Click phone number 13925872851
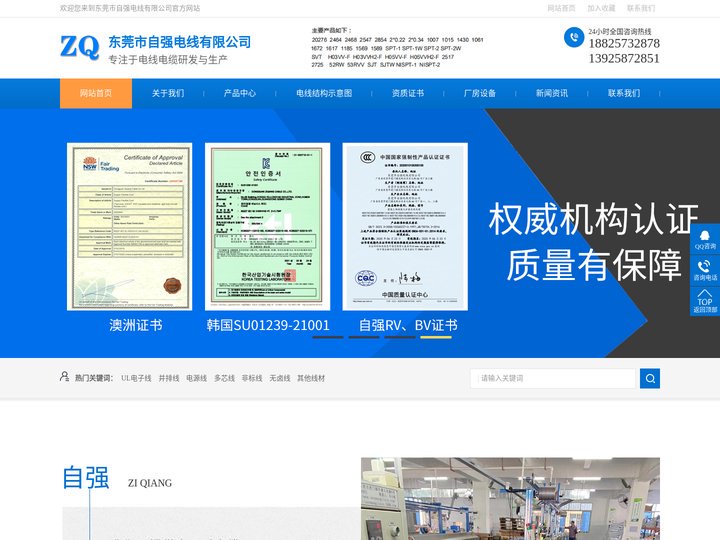Image resolution: width=720 pixels, height=540 pixels. [624, 58]
